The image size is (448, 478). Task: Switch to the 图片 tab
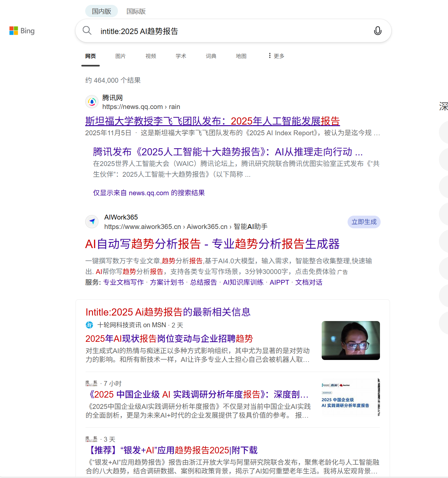(x=120, y=56)
